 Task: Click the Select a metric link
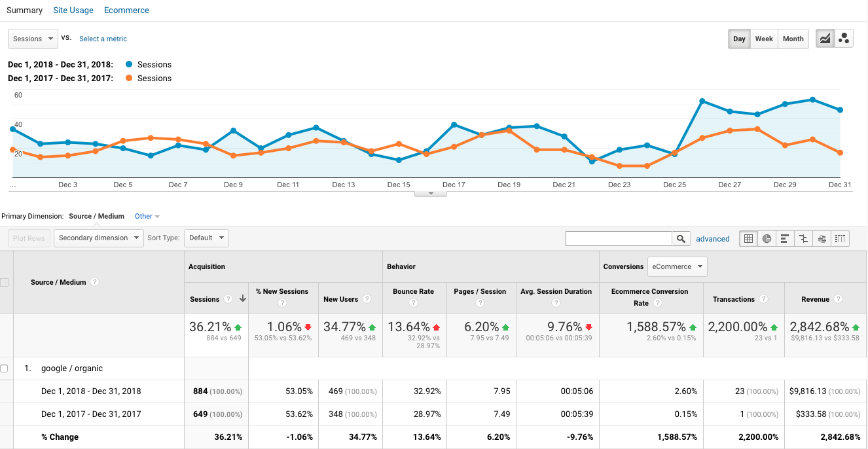(103, 39)
